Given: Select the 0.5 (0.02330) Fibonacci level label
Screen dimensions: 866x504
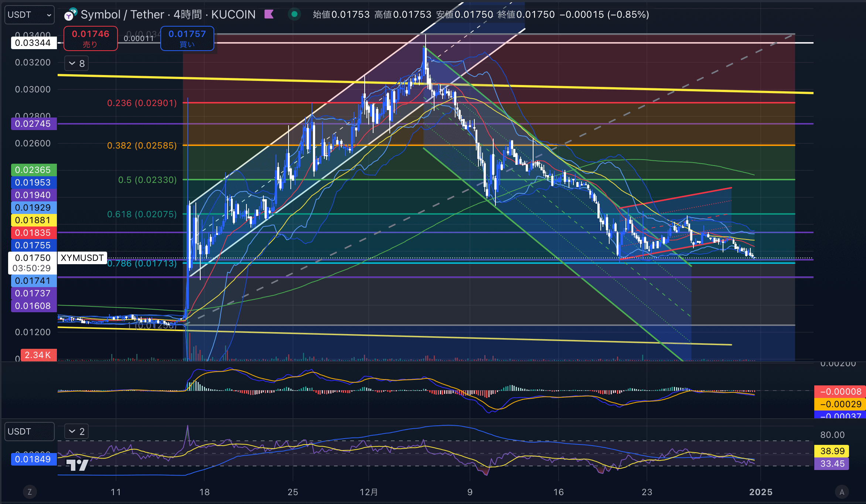Looking at the screenshot, I should tap(147, 180).
